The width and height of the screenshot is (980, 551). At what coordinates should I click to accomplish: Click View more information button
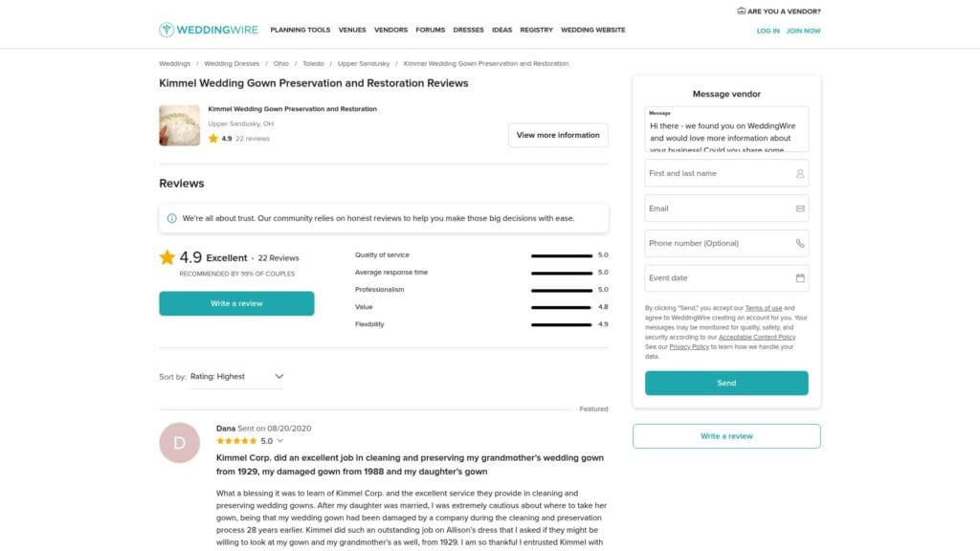tap(558, 135)
